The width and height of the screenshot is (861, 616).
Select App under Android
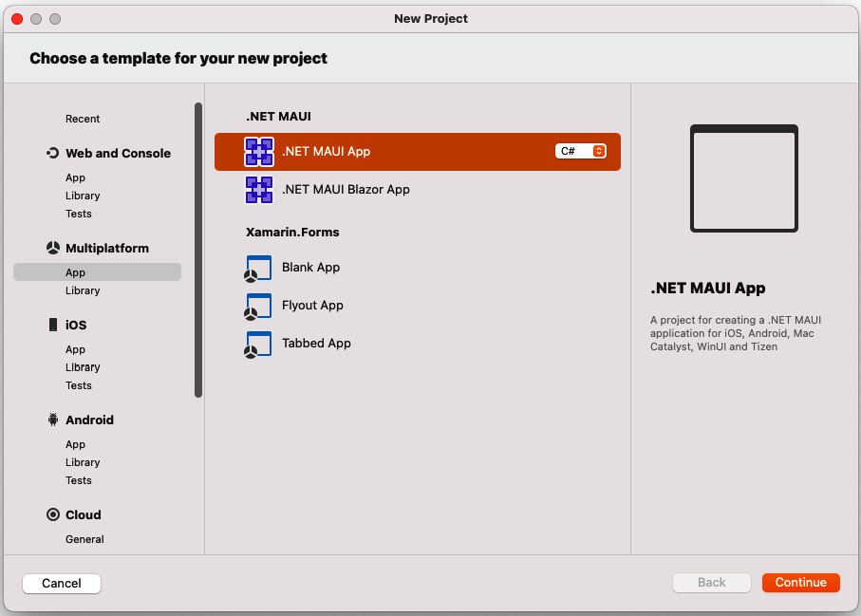[75, 444]
